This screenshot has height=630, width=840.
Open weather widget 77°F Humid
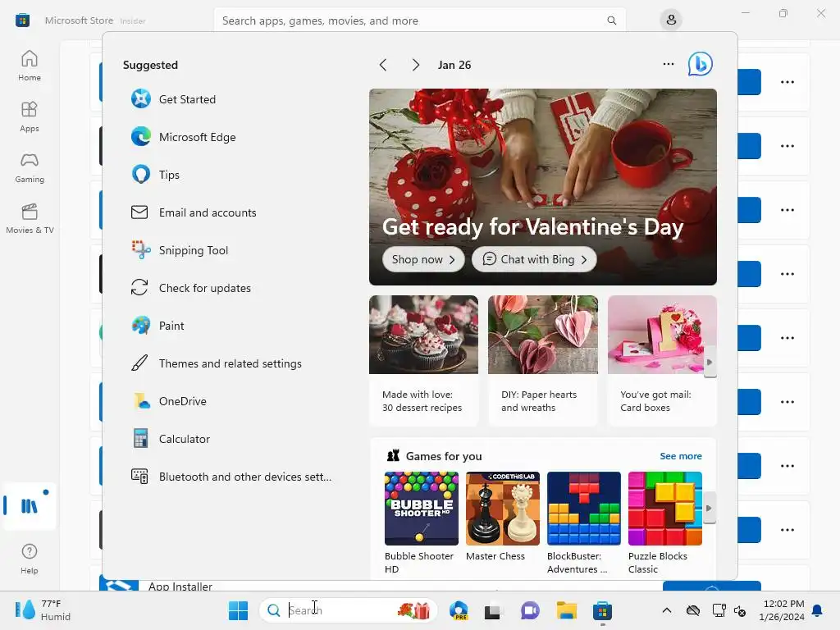coord(43,610)
